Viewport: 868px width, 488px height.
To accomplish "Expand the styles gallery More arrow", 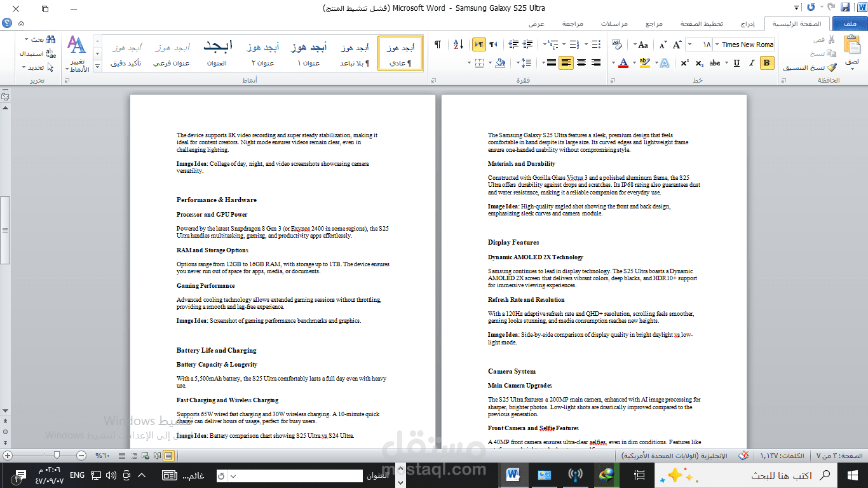I will click(x=97, y=65).
